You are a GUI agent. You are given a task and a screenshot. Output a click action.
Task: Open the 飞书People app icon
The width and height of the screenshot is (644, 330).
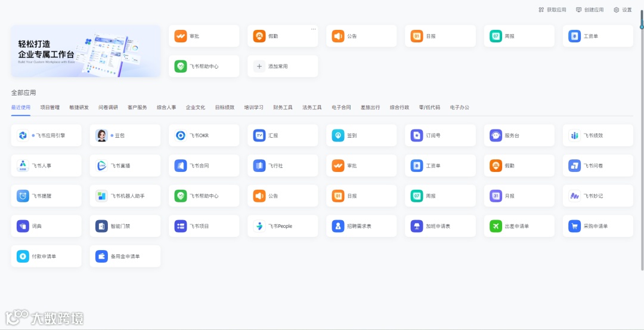(259, 226)
